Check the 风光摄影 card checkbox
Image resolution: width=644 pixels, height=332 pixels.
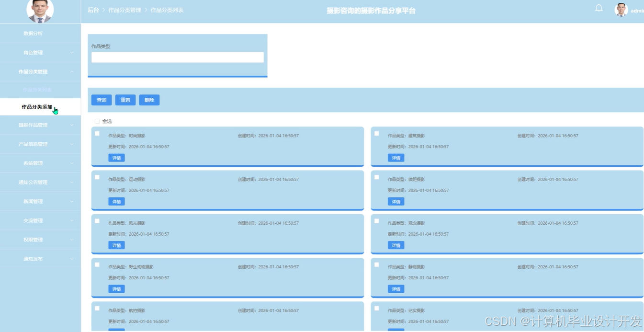pyautogui.click(x=97, y=221)
